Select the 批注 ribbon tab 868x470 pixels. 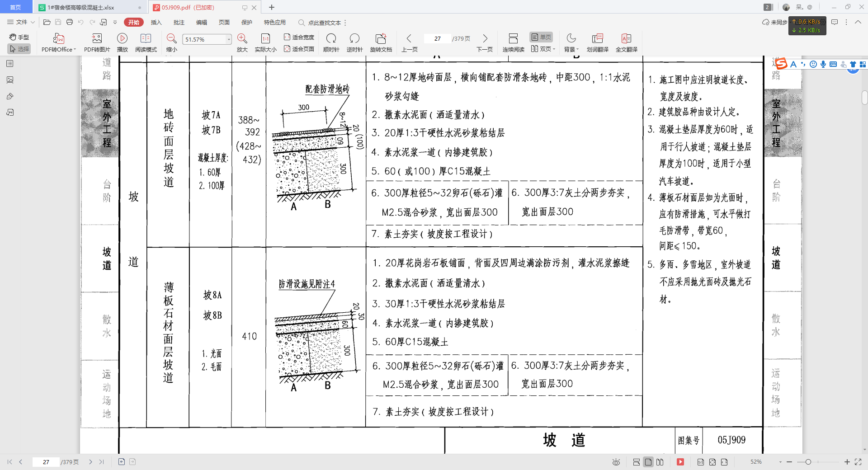(179, 22)
